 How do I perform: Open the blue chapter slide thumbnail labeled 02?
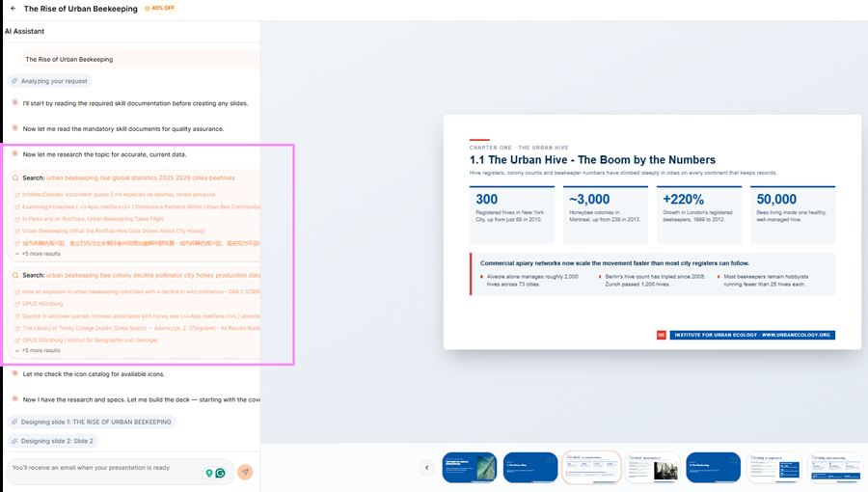point(713,467)
